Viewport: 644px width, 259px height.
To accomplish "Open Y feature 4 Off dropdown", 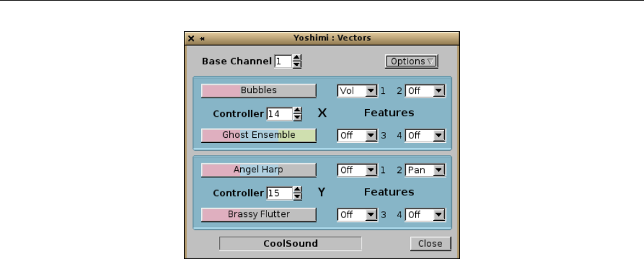I will click(425, 215).
